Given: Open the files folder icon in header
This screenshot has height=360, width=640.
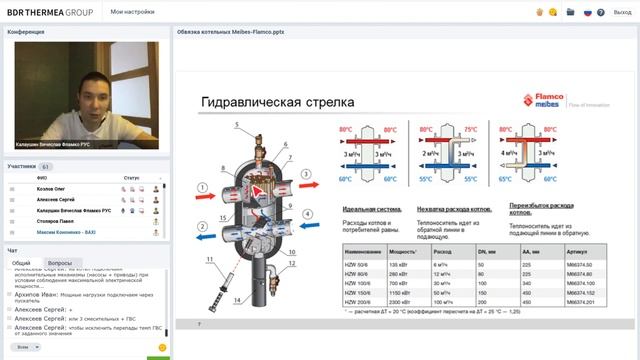Looking at the screenshot, I should pos(571,12).
